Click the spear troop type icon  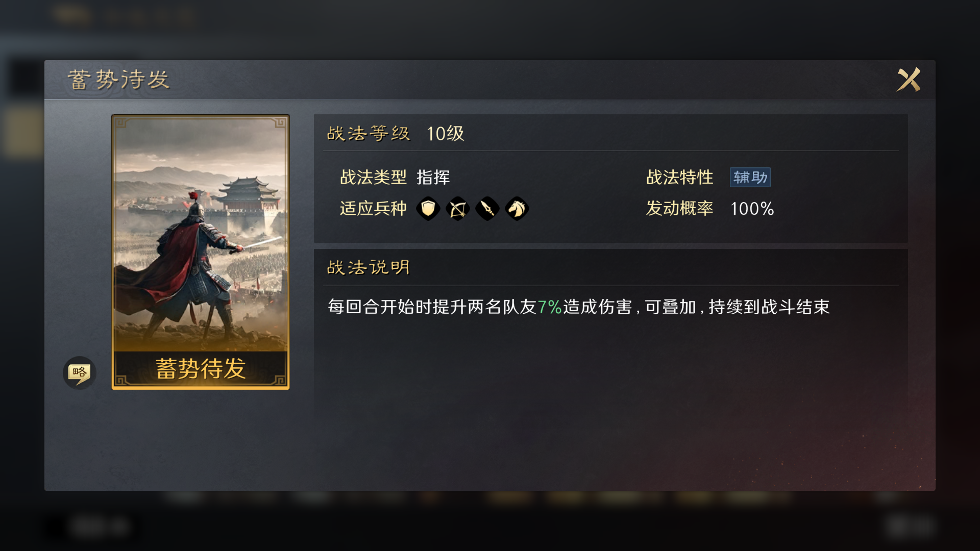(x=487, y=209)
